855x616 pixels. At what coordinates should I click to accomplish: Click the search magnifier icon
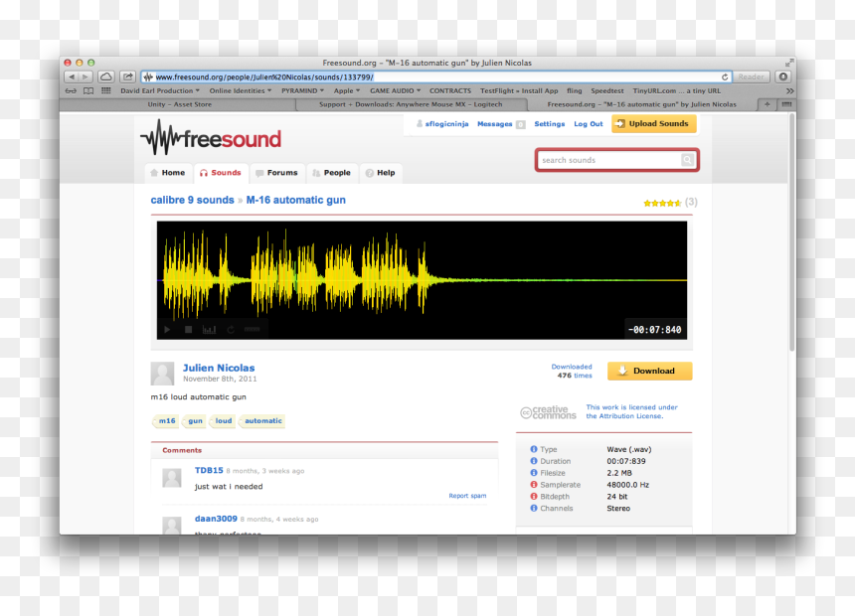tap(687, 160)
